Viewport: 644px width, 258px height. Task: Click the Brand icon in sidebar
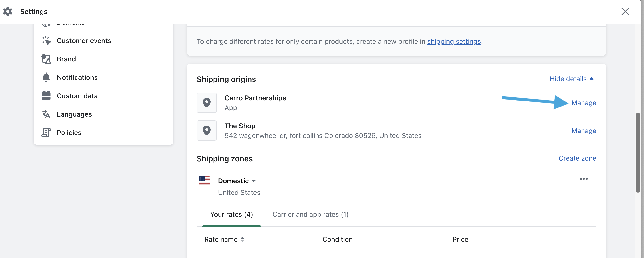pos(46,59)
